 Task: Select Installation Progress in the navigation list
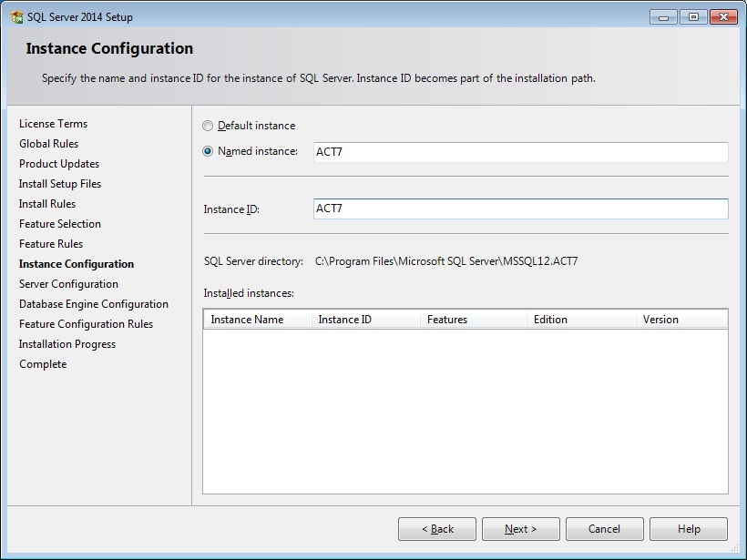pyautogui.click(x=66, y=343)
